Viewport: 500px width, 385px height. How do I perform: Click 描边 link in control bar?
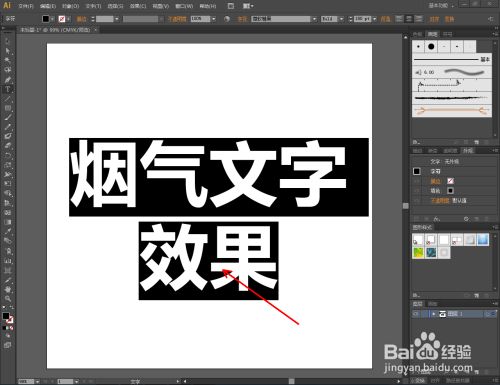81,19
